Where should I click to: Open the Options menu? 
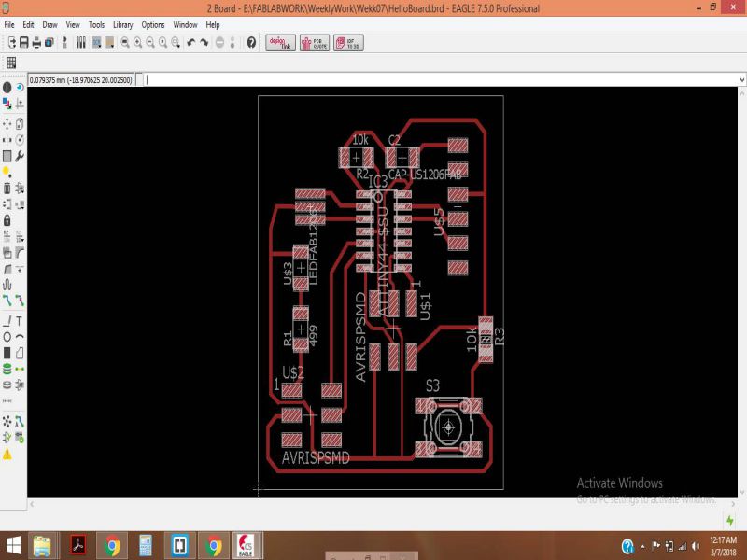[153, 24]
